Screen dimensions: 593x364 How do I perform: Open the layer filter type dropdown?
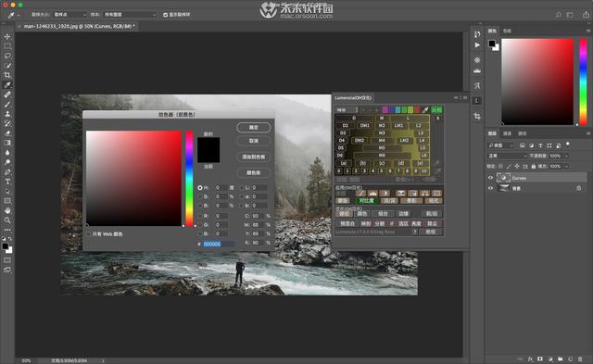[x=500, y=145]
